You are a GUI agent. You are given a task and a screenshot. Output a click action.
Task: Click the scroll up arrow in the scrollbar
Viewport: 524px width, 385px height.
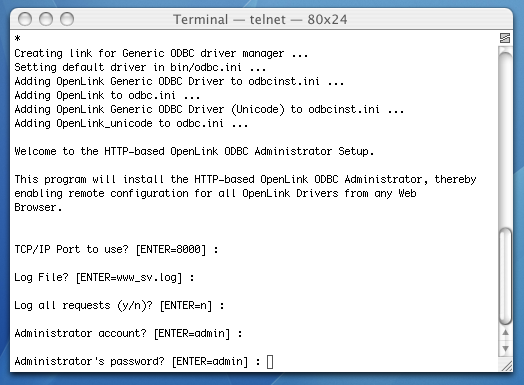coord(505,332)
